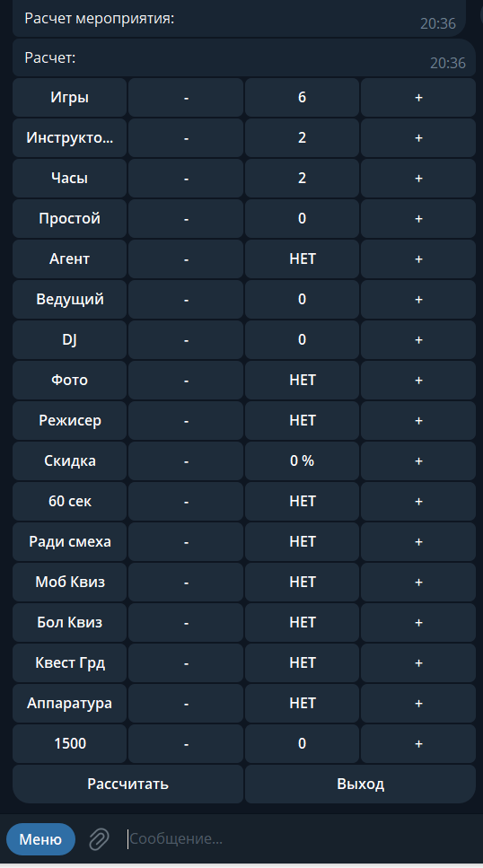Raise Скидка percentage with plus
Image resolution: width=483 pixels, height=868 pixels.
coord(418,461)
